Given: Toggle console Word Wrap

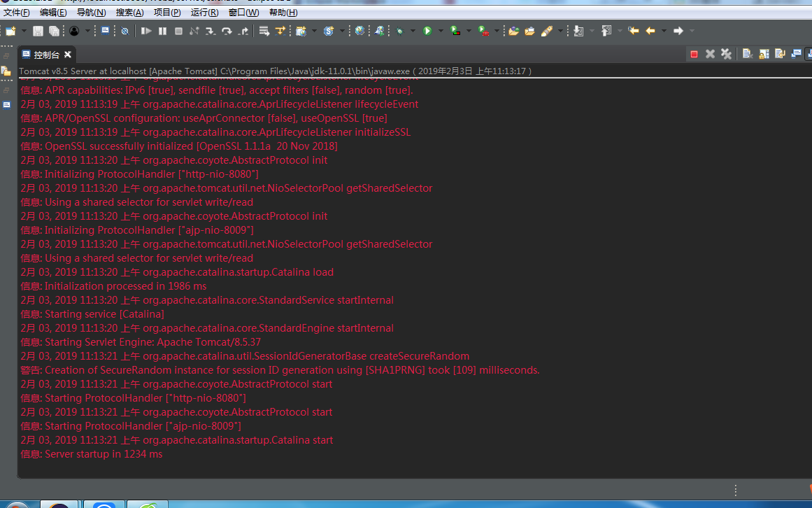Looking at the screenshot, I should coord(780,54).
